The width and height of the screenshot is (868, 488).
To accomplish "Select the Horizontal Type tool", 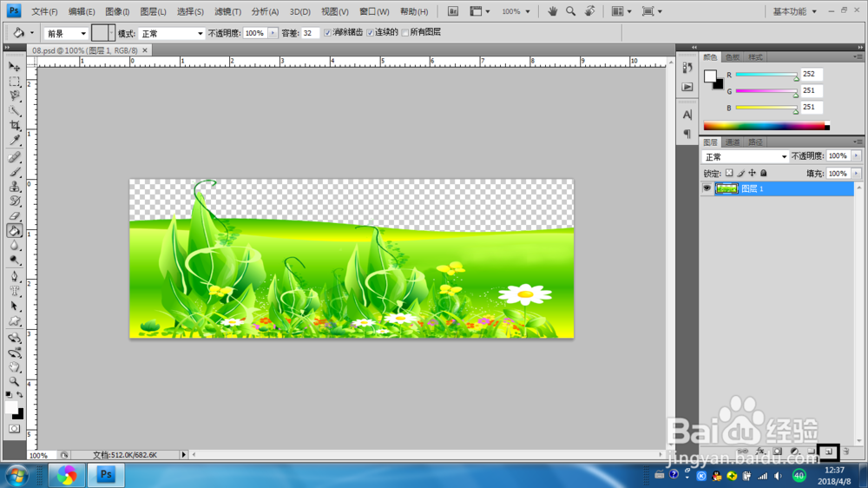I will [x=15, y=292].
